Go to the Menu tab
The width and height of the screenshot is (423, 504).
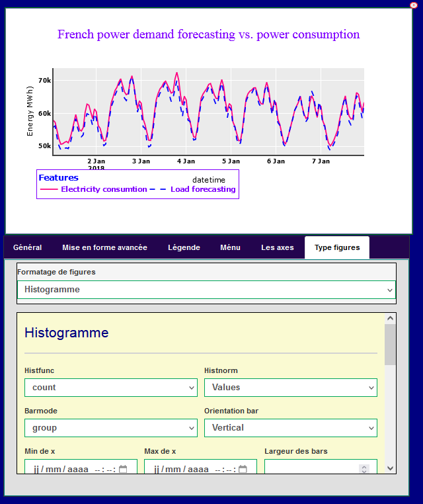[230, 247]
